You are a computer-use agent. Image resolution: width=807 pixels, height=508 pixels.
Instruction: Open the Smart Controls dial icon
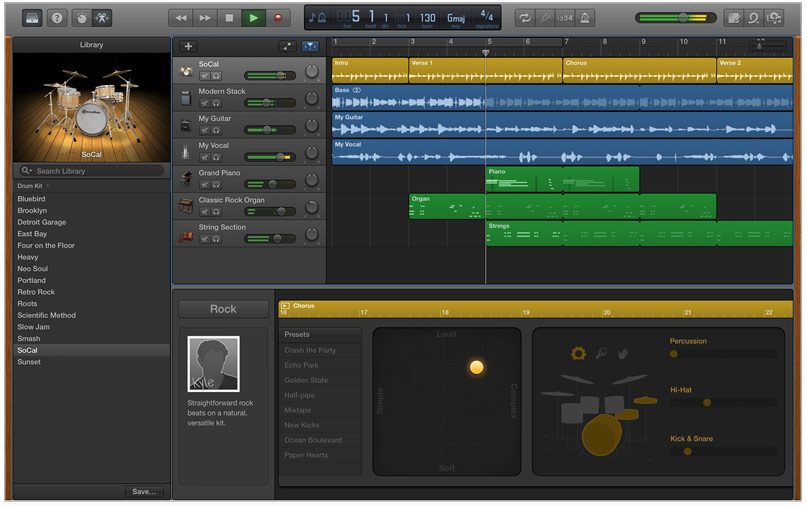(x=81, y=18)
